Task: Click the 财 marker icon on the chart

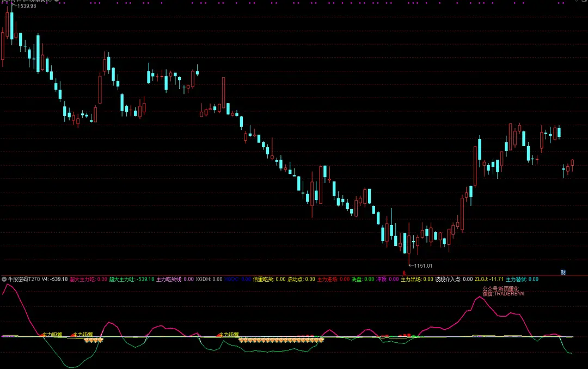Action: [x=563, y=273]
